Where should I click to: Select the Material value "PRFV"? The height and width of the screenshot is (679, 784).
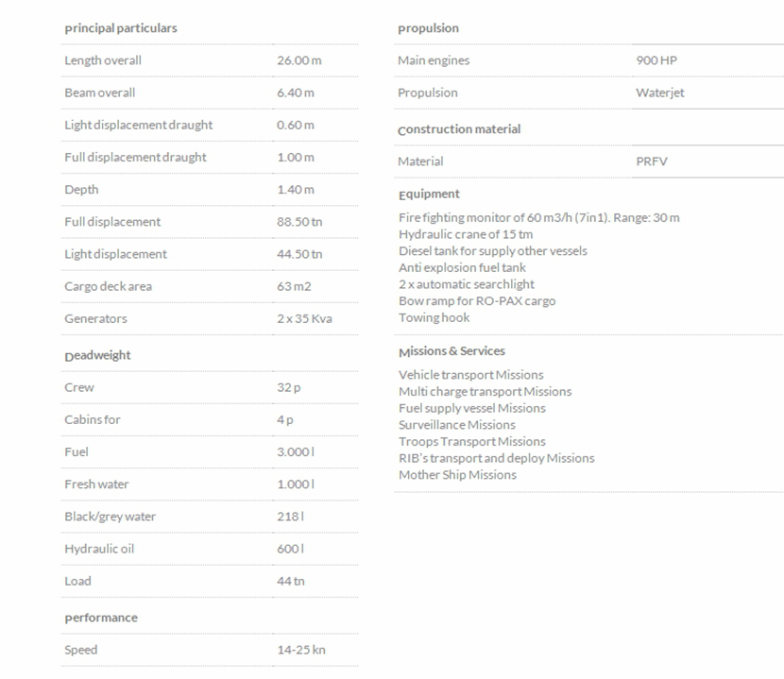(x=651, y=161)
